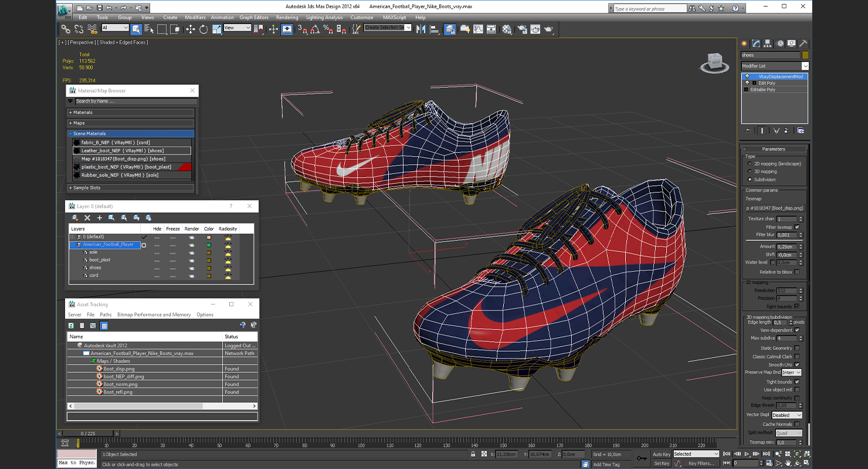Open the reference coordinate View dropdown
Screen dimensions: 868x469
238,28
